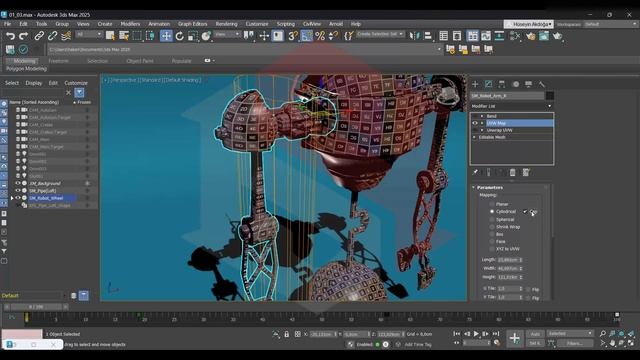Switch to Motion command panel
The image size is (640, 360).
[x=516, y=84]
